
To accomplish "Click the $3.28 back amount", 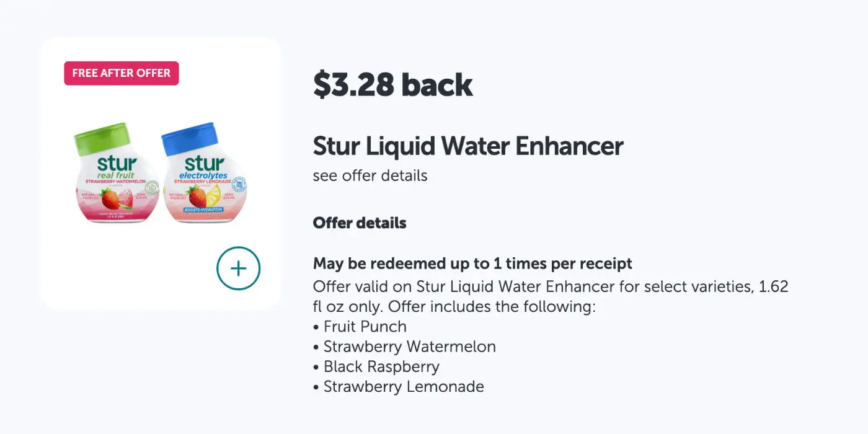I will click(x=392, y=84).
